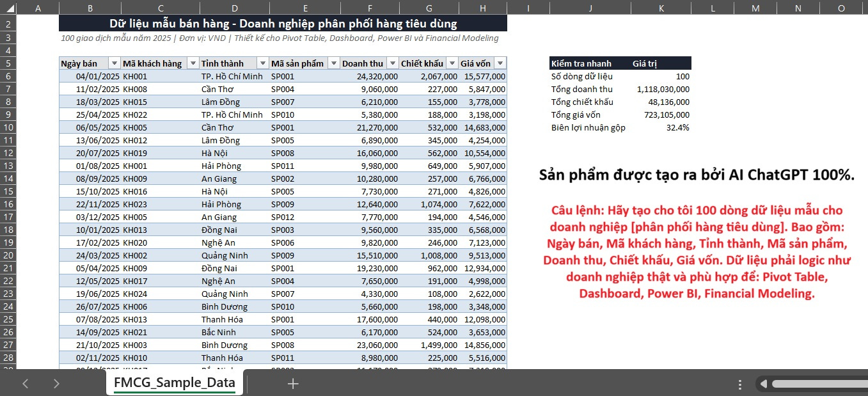The image size is (868, 396).
Task: Select the title cell Dữ liệu mẫu bán hàng
Action: pyautogui.click(x=283, y=24)
